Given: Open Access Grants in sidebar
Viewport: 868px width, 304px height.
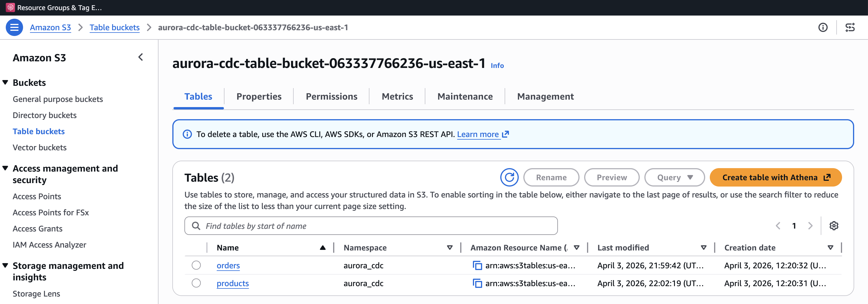Looking at the screenshot, I should (x=37, y=229).
